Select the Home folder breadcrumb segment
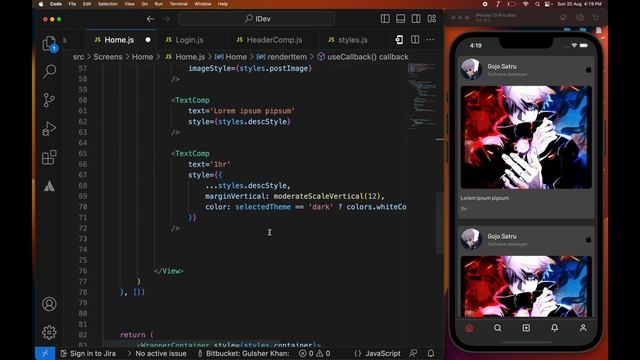Viewport: 640px width, 360px height. tap(142, 57)
